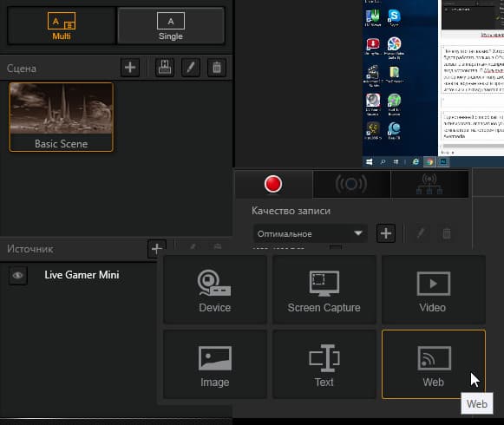
Task: Edit the scene with pencil icon
Action: coord(191,68)
